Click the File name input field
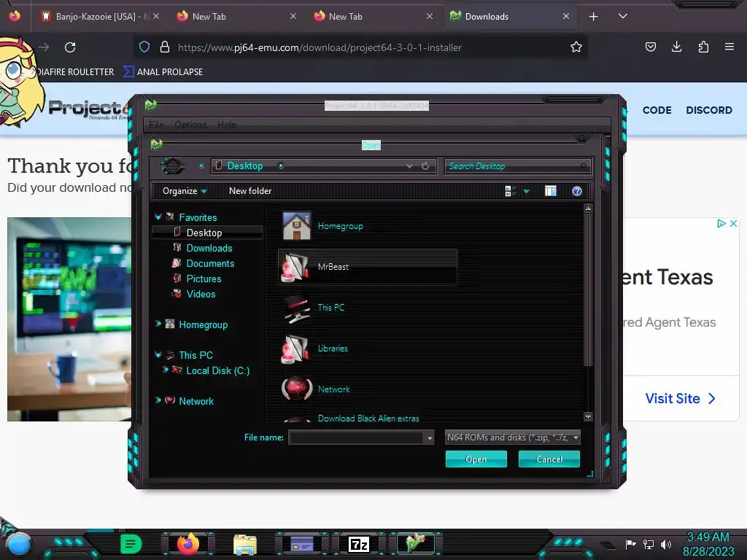This screenshot has height=560, width=747. click(x=356, y=437)
